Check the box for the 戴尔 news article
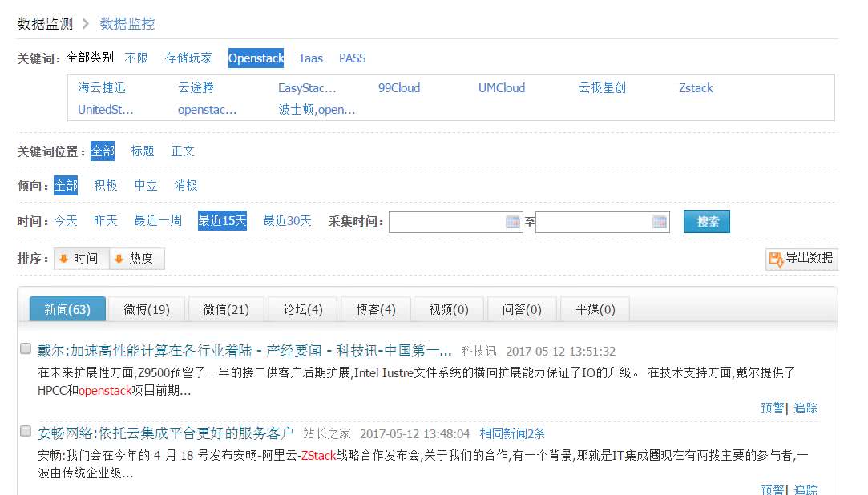Image resolution: width=868 pixels, height=495 pixels. click(26, 348)
